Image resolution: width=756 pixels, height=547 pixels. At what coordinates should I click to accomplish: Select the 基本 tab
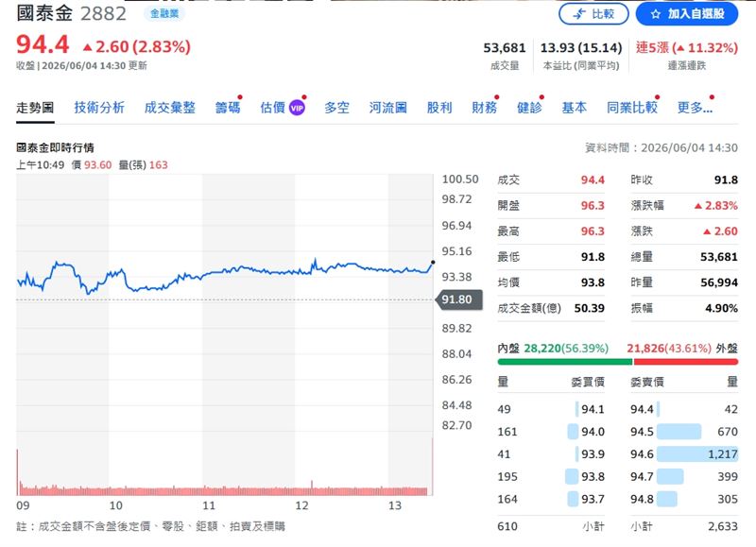[574, 108]
